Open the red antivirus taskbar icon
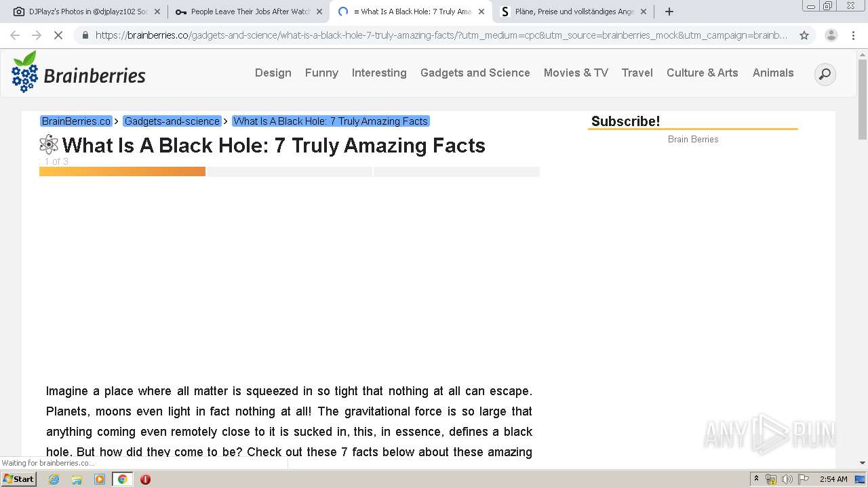This screenshot has width=868, height=488. [x=145, y=479]
